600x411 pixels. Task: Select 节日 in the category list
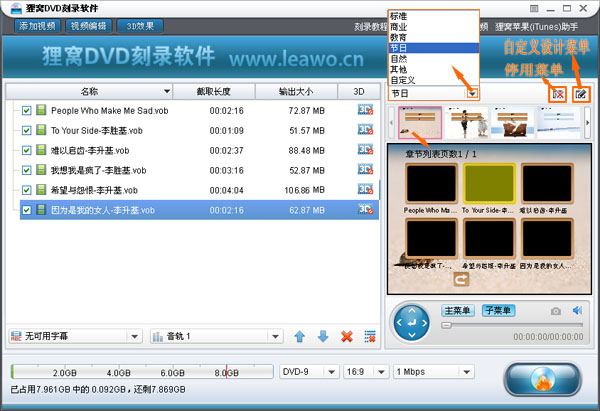434,48
